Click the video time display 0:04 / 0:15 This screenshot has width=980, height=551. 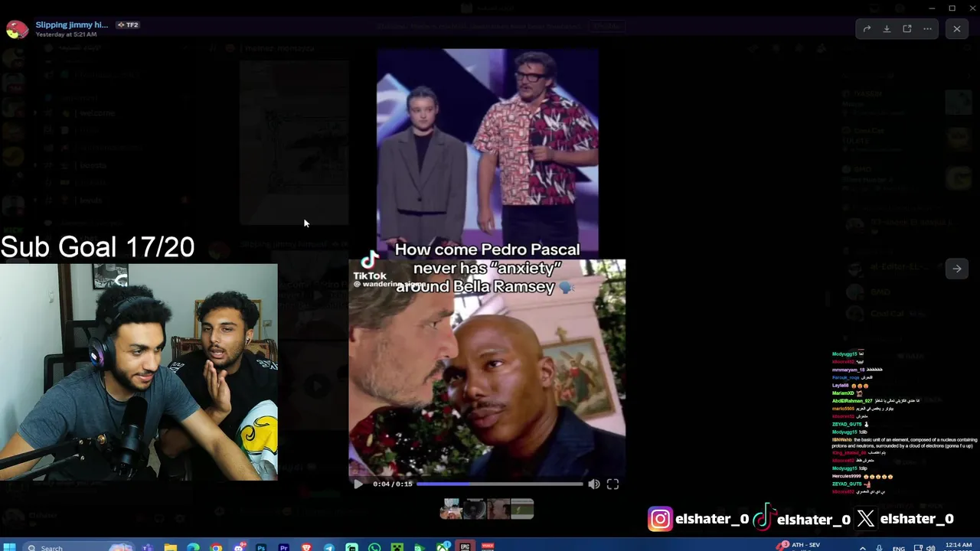393,484
